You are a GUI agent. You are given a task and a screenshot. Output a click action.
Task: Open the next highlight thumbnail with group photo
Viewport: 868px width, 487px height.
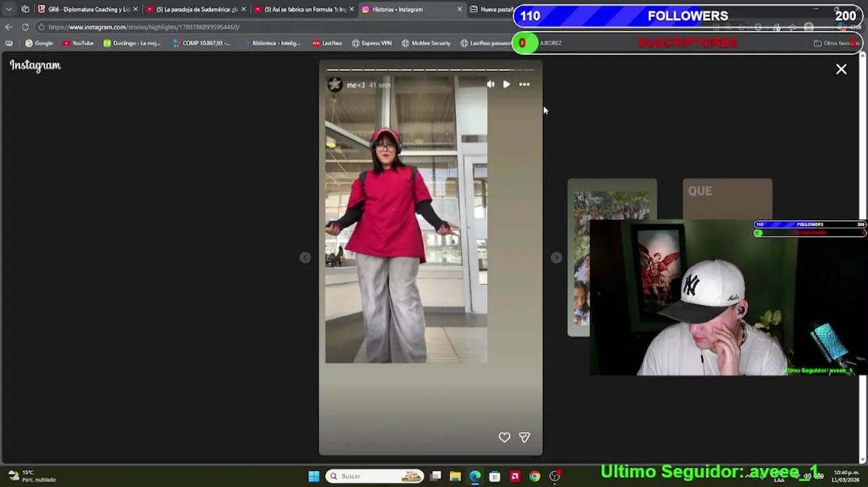point(612,257)
